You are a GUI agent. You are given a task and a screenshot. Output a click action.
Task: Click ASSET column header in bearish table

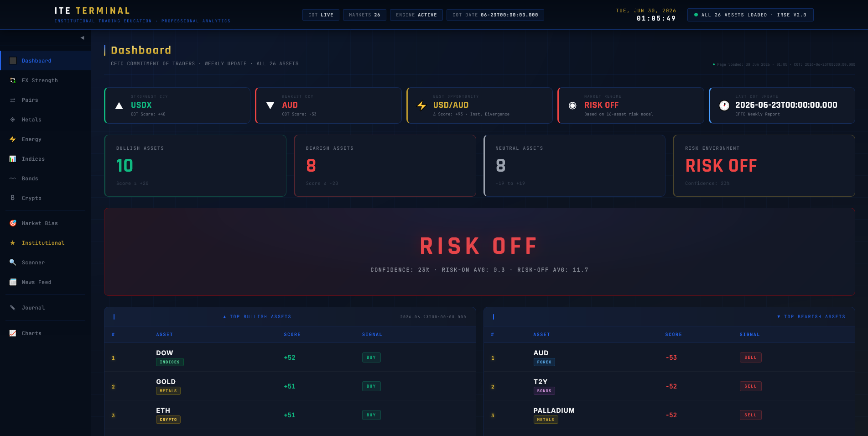[x=541, y=335]
